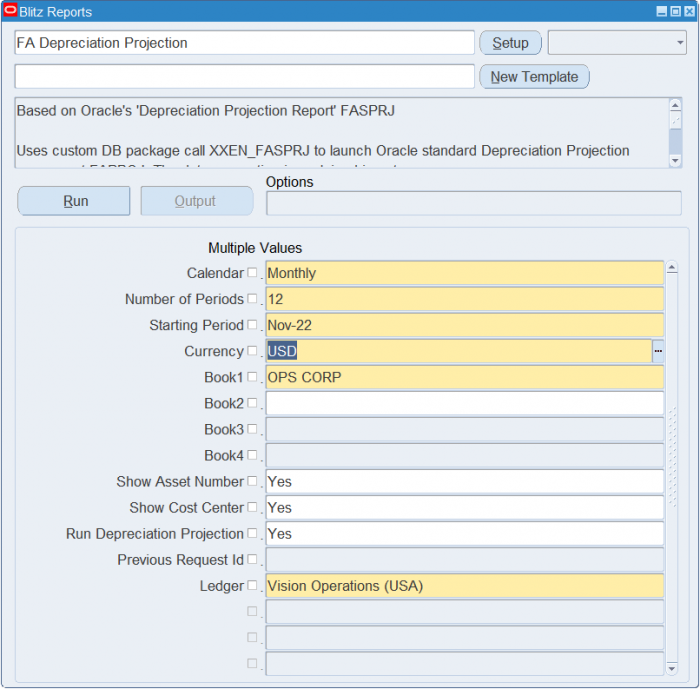The image size is (700, 689).
Task: Click the Setup button
Action: click(x=510, y=43)
